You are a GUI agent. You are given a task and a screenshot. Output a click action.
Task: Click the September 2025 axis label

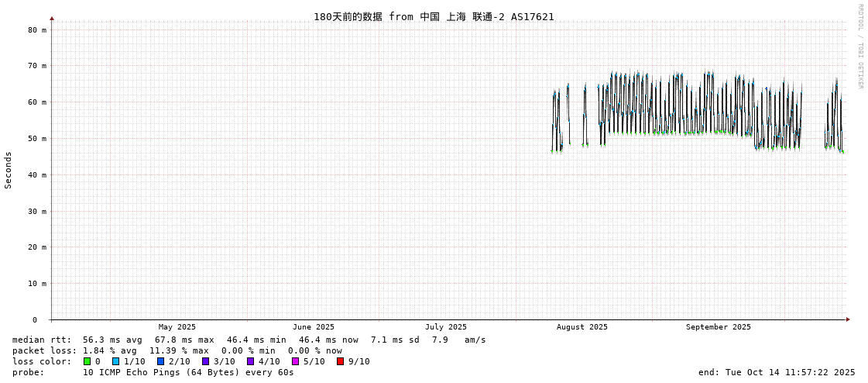pyautogui.click(x=718, y=327)
